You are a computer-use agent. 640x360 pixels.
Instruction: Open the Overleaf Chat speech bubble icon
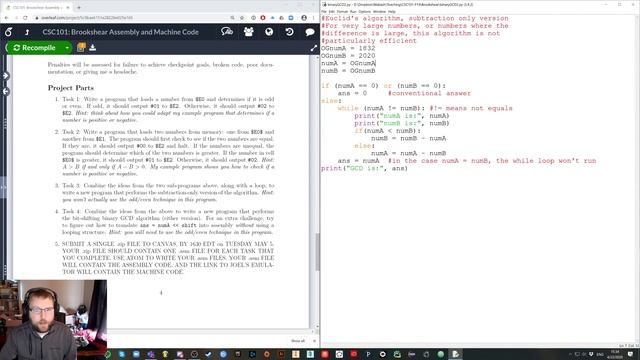coord(310,31)
